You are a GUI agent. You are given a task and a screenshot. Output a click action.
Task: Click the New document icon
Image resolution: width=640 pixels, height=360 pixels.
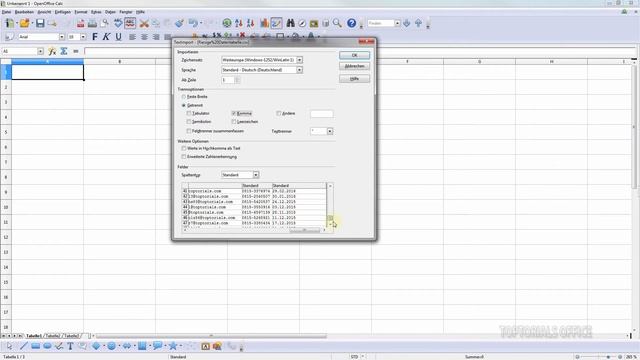point(9,23)
